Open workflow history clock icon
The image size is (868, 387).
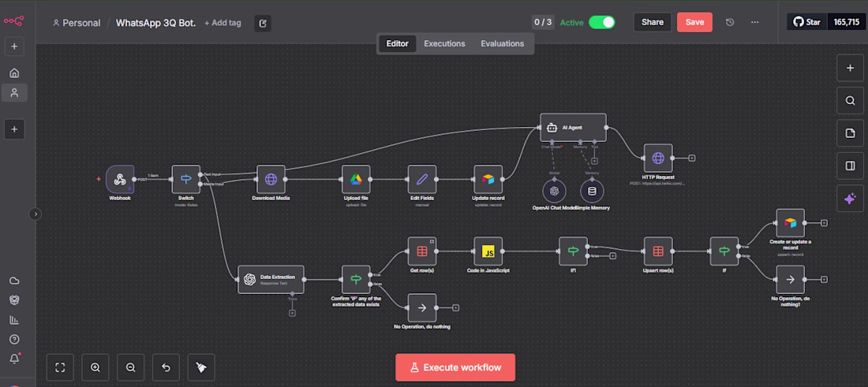click(x=730, y=22)
